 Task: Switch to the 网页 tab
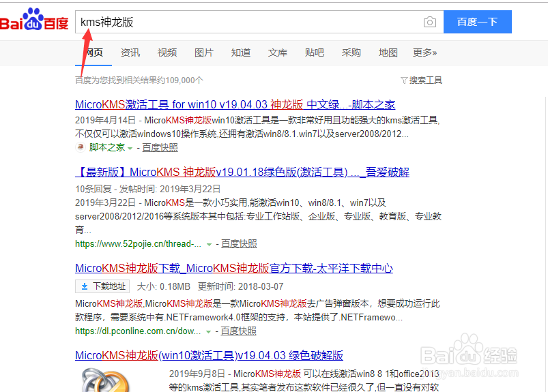(x=93, y=52)
